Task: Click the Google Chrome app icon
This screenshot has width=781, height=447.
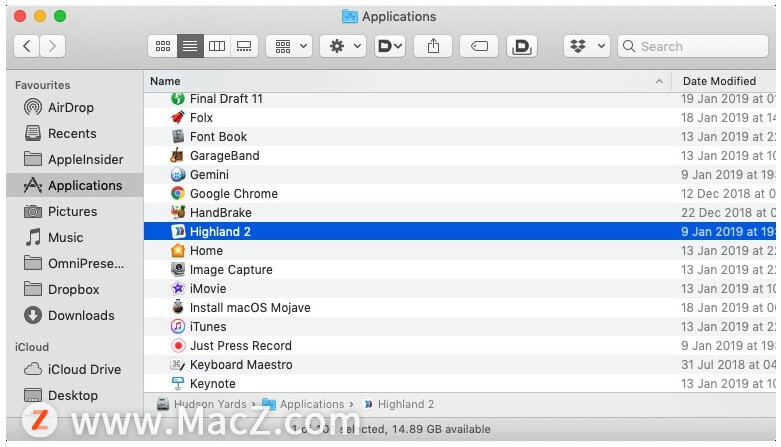Action: (x=178, y=193)
